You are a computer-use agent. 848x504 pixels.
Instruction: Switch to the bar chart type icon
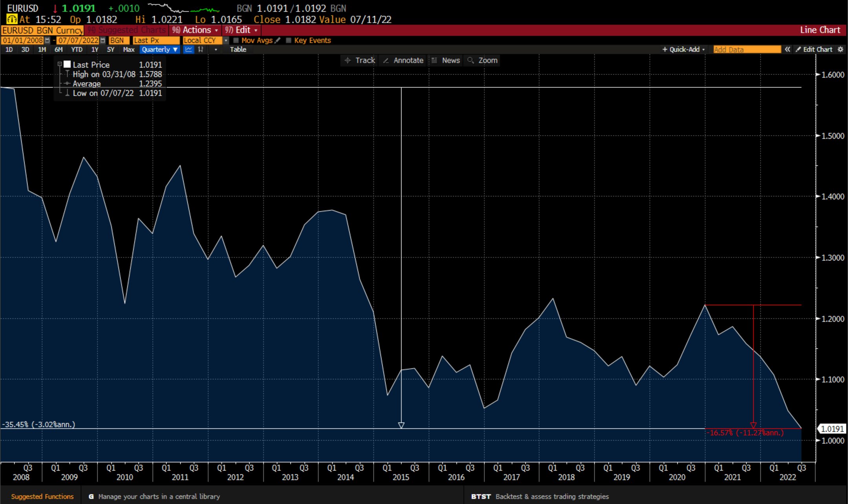(201, 49)
